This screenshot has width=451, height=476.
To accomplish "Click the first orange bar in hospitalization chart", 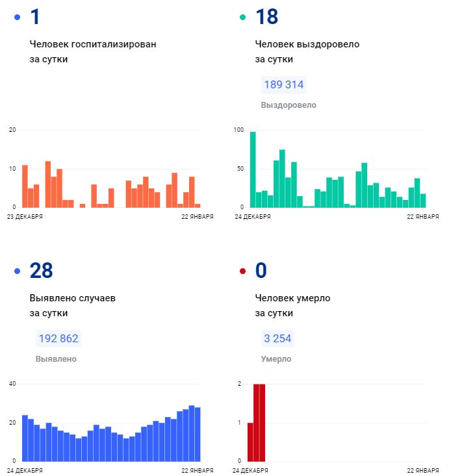I will click(x=25, y=186).
